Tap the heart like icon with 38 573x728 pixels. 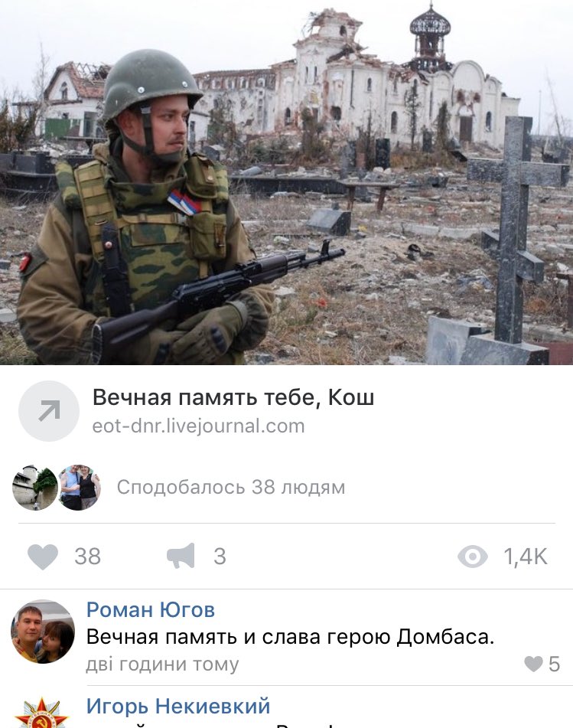pos(43,557)
